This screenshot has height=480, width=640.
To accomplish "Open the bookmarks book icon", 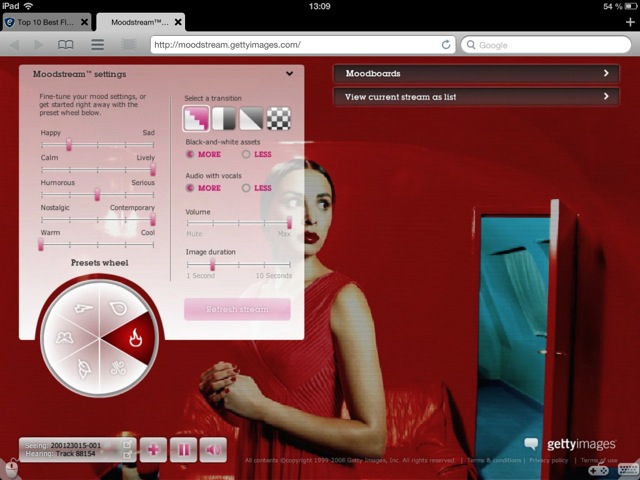I will point(66,44).
